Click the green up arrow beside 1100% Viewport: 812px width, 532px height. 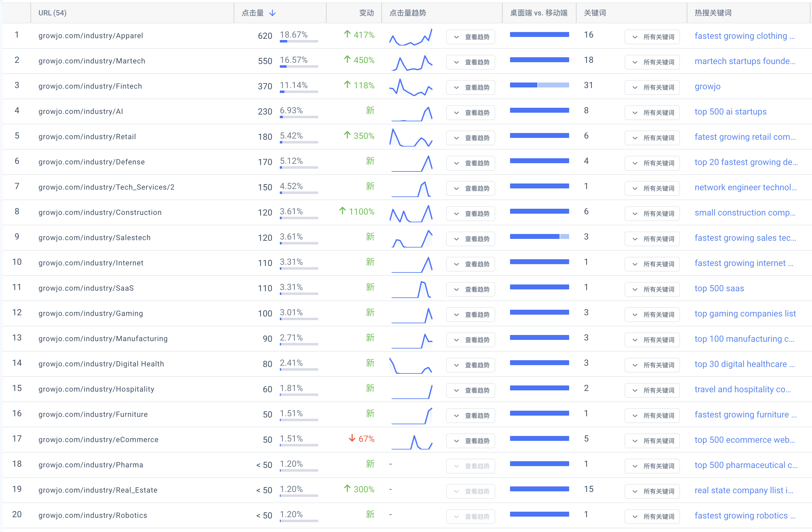point(343,211)
